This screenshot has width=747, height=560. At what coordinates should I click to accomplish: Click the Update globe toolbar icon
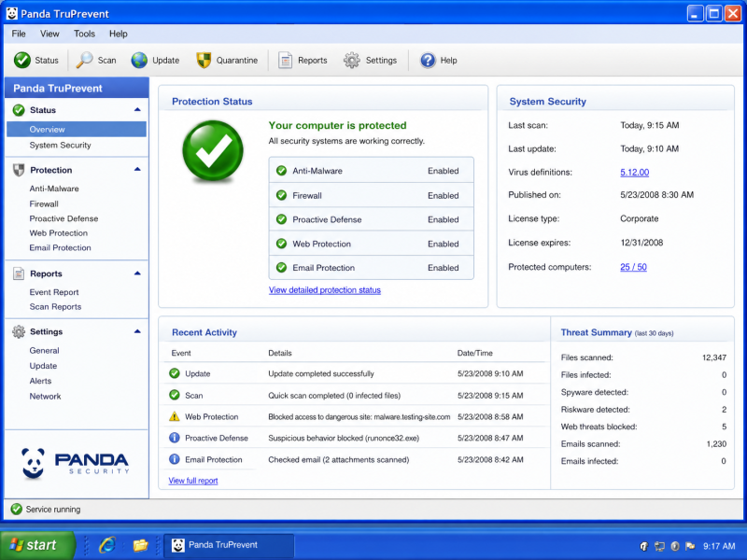(139, 60)
